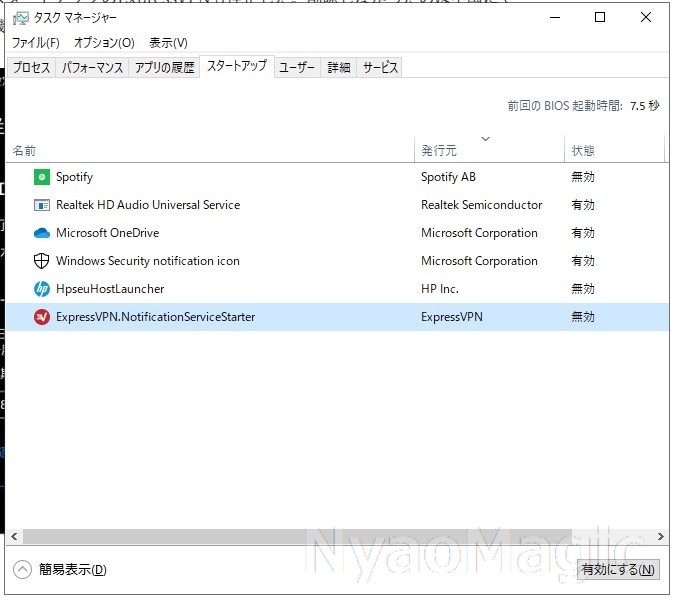Open the 表示(V) menu
This screenshot has height=600, width=674.
tap(168, 43)
